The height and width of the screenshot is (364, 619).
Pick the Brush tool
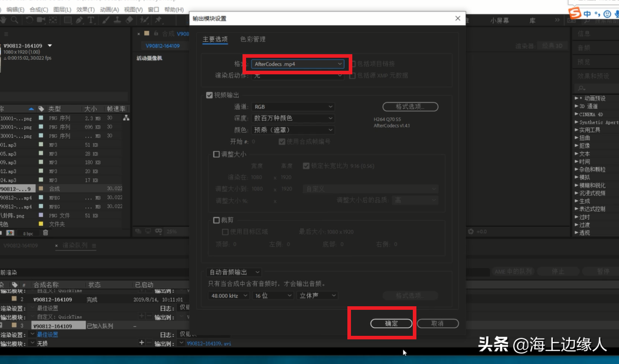[x=106, y=20]
